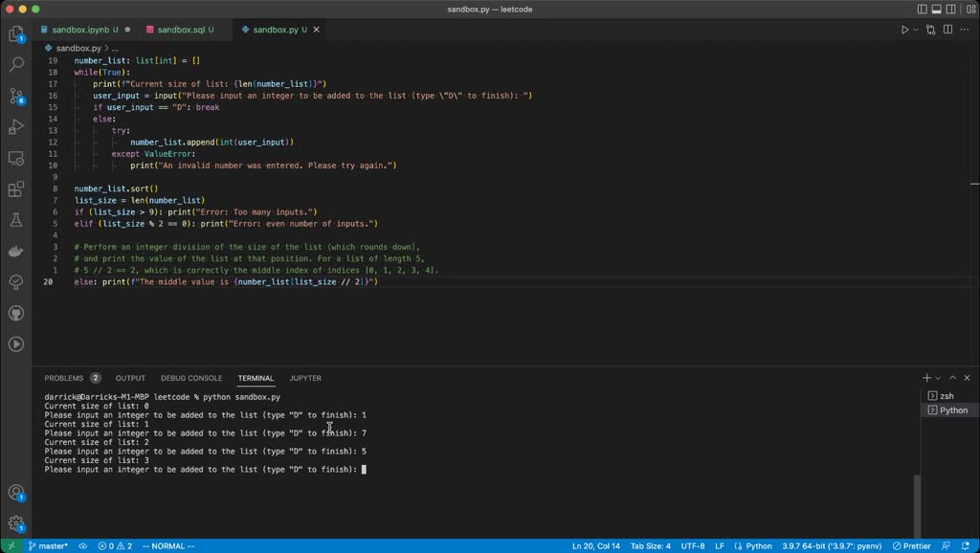Click the Open Changes compare icon
The width and height of the screenshot is (980, 553).
pyautogui.click(x=931, y=30)
